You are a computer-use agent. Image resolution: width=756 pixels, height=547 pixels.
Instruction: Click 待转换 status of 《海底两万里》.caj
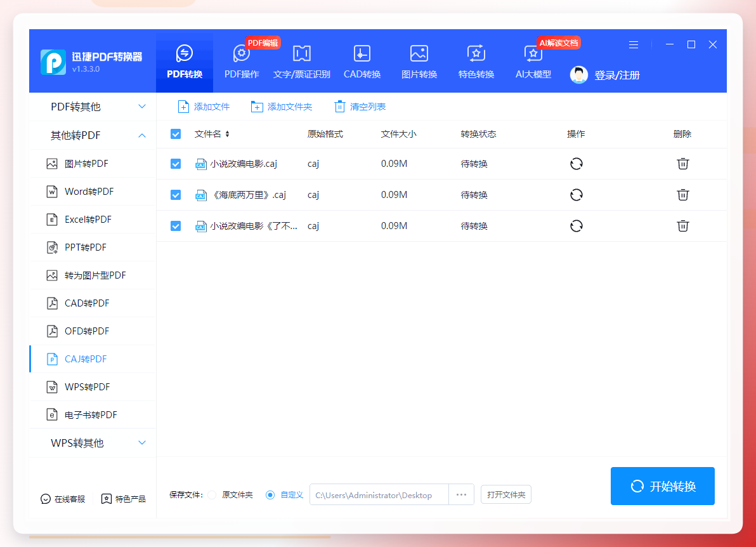click(x=474, y=195)
